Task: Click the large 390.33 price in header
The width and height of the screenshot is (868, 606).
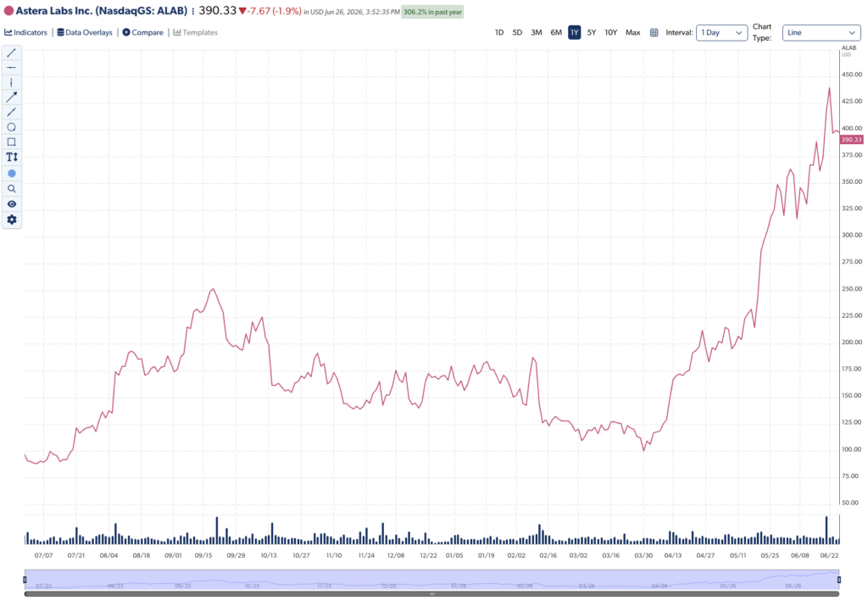Action: point(218,11)
